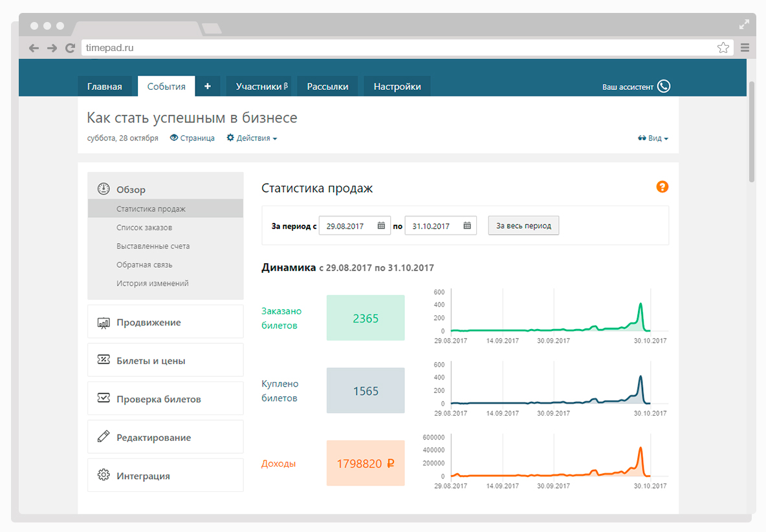This screenshot has width=766, height=532.
Task: Click the orange help question mark icon
Action: tap(662, 187)
